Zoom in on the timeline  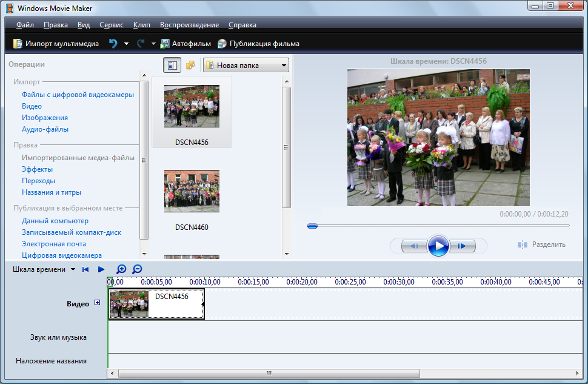pyautogui.click(x=121, y=269)
